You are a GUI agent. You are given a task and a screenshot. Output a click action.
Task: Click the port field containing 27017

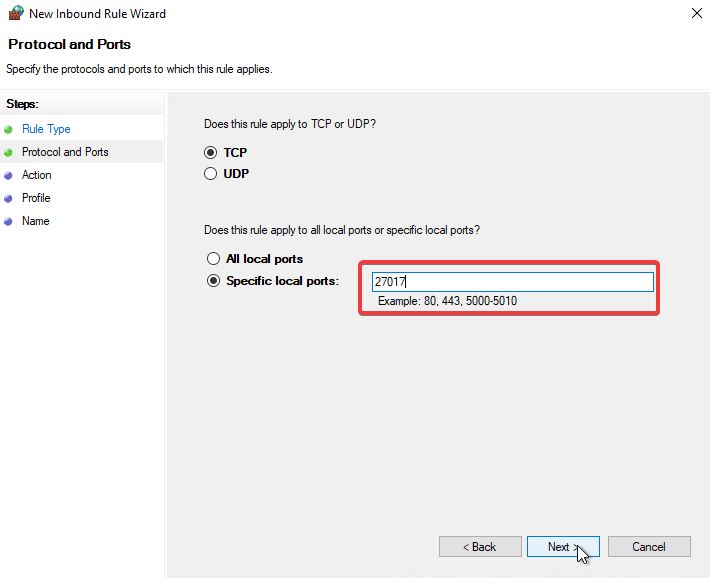point(513,282)
